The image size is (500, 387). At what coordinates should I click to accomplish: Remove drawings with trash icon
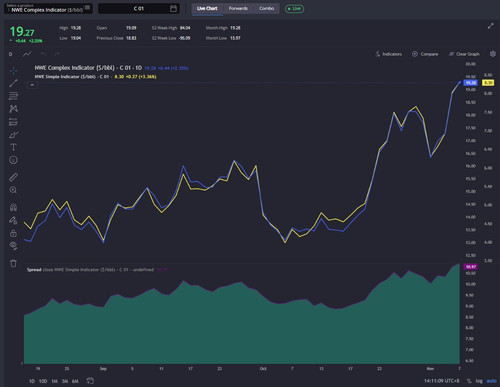coord(13,263)
